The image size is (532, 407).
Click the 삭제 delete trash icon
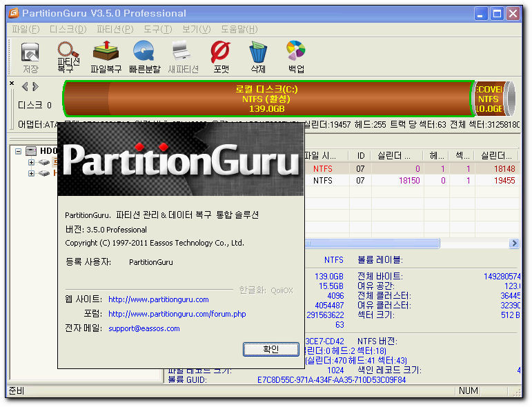tap(258, 57)
